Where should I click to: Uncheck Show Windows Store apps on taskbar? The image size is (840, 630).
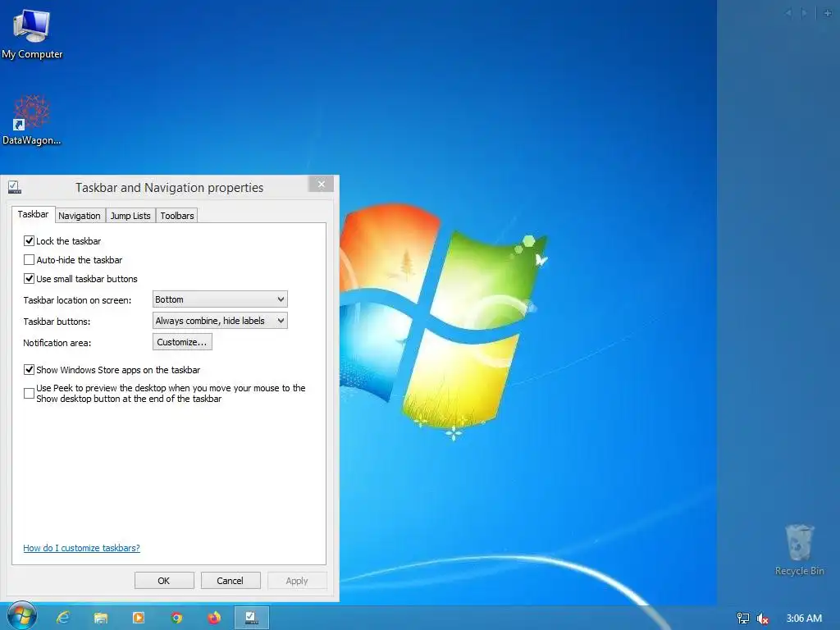29,370
